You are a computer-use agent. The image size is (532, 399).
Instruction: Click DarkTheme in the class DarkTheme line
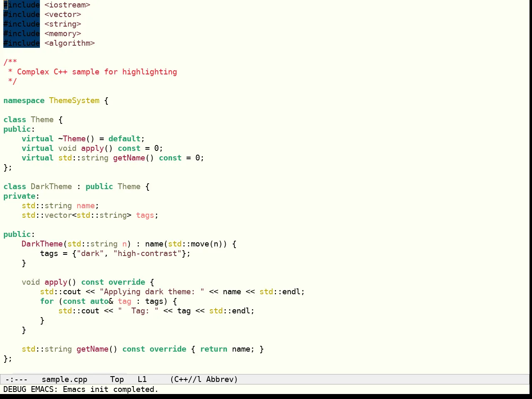pos(51,187)
